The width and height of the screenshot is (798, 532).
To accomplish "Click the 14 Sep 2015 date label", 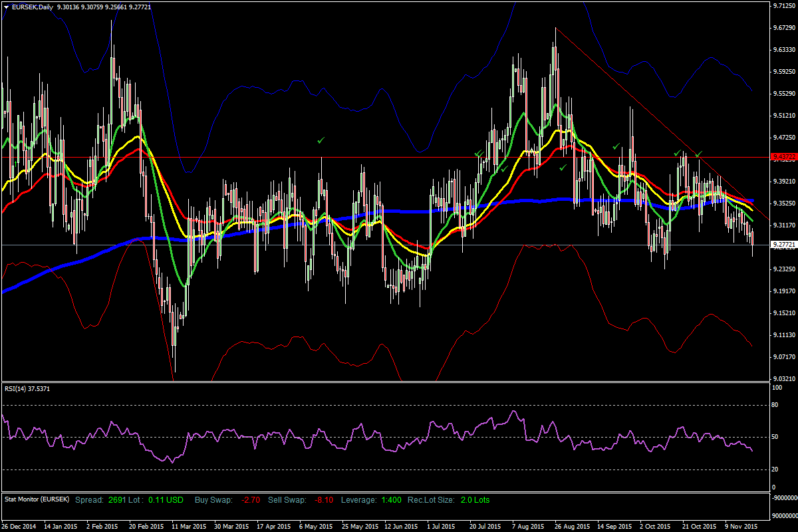I will click(614, 525).
